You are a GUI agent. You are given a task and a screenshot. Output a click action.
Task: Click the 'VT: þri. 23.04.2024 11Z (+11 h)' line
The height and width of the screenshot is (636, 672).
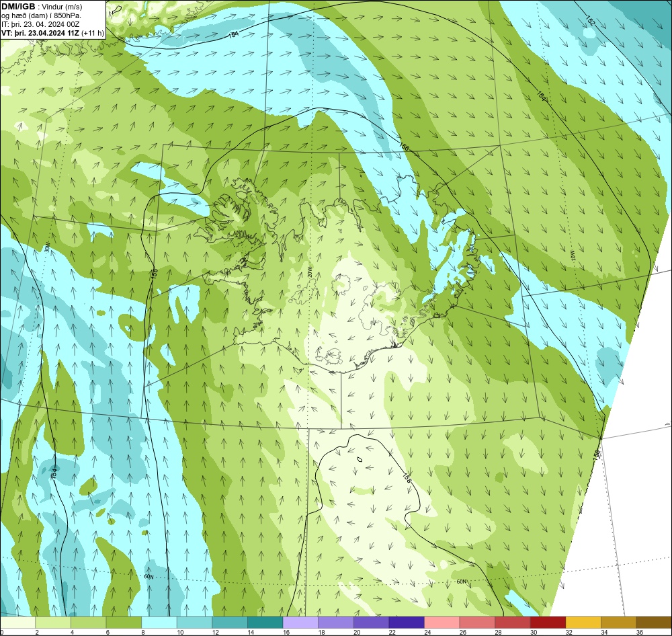[x=52, y=32]
